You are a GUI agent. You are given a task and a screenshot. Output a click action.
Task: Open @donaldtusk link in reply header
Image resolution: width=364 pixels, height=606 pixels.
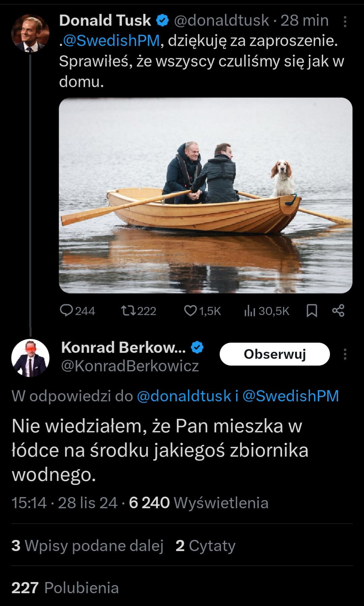click(x=184, y=396)
